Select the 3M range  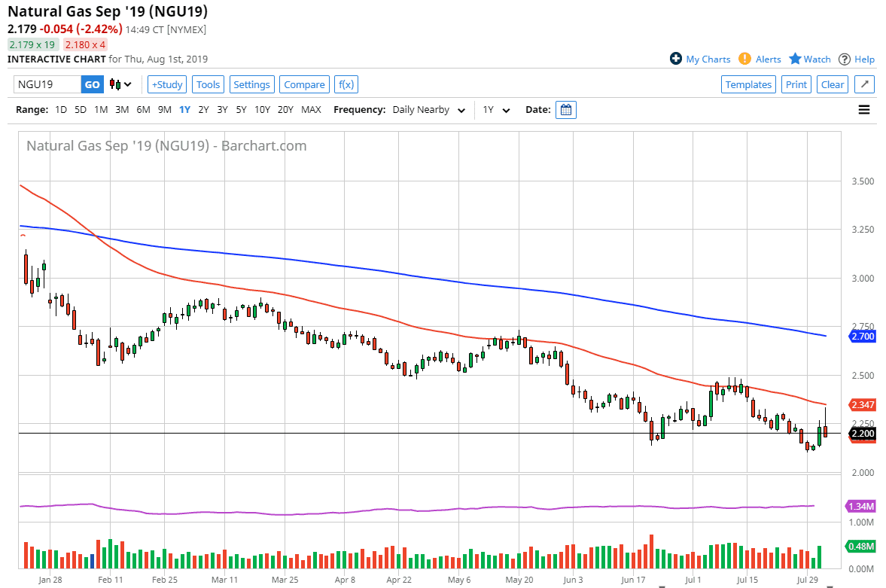point(122,110)
